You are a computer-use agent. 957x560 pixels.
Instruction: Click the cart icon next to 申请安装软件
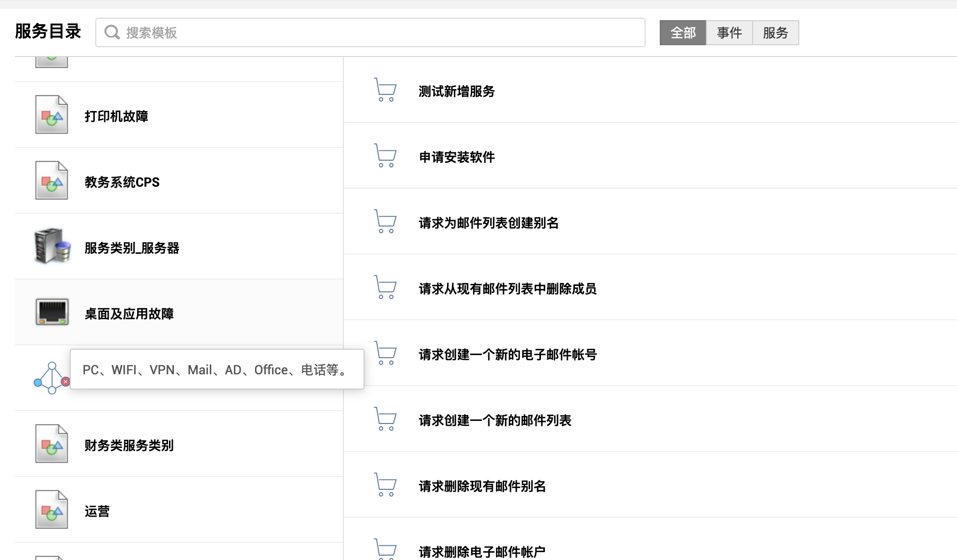coord(385,156)
